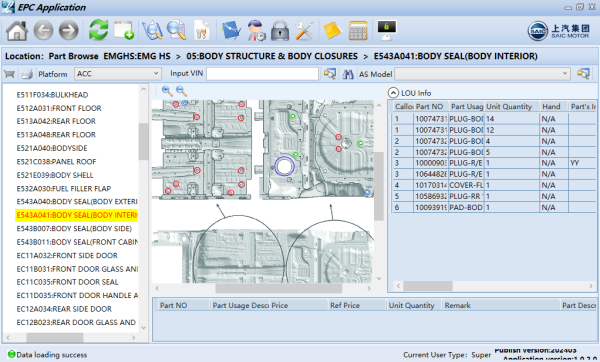Click tree panel vertical scrollbar thumb
Viewport: 600px width, 362px height.
point(143,141)
